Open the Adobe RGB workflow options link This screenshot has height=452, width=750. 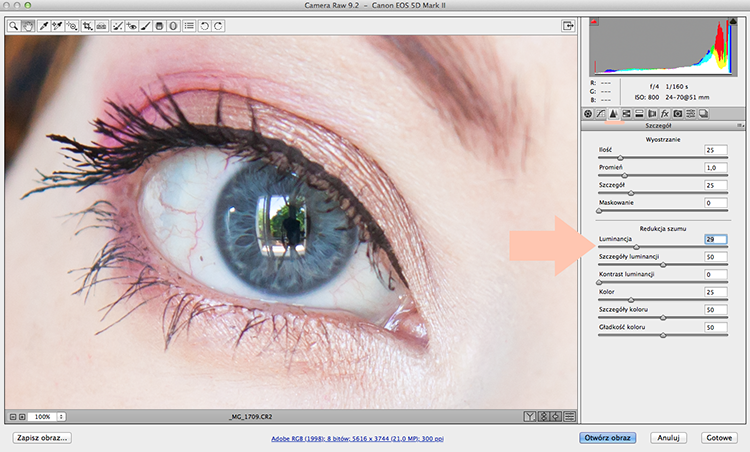tap(357, 439)
